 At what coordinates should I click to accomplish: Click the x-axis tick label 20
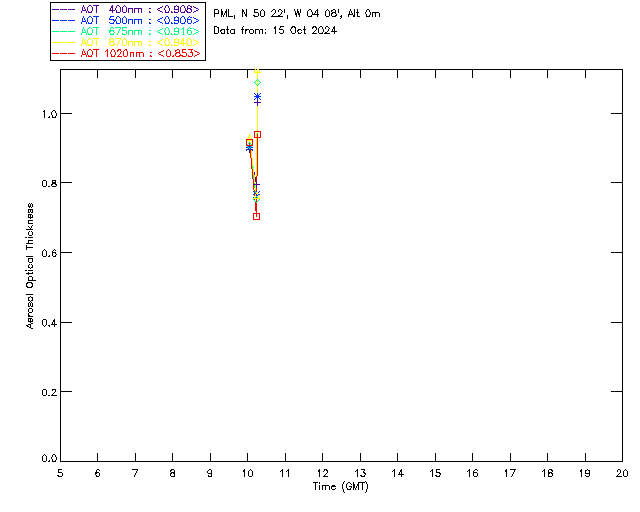(622, 473)
